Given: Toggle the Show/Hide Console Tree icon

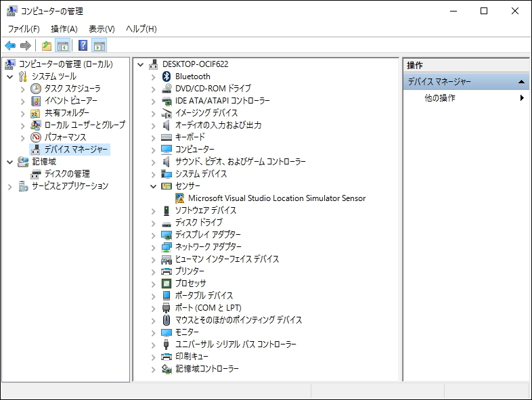Looking at the screenshot, I should [x=63, y=45].
